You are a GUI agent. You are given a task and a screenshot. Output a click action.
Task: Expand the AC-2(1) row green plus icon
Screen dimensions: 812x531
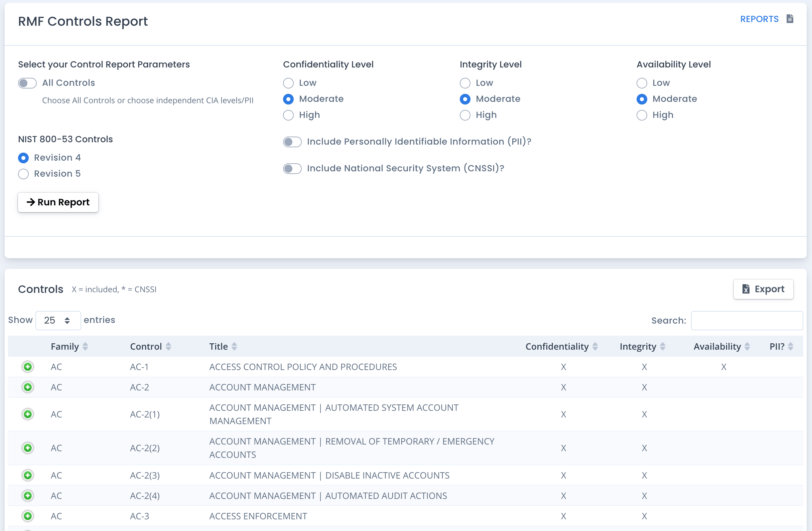(x=28, y=414)
